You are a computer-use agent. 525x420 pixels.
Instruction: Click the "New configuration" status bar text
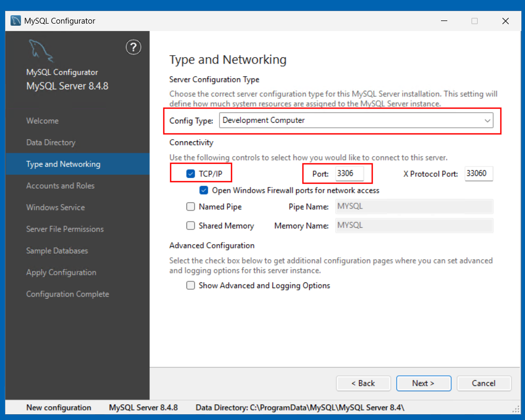point(59,407)
